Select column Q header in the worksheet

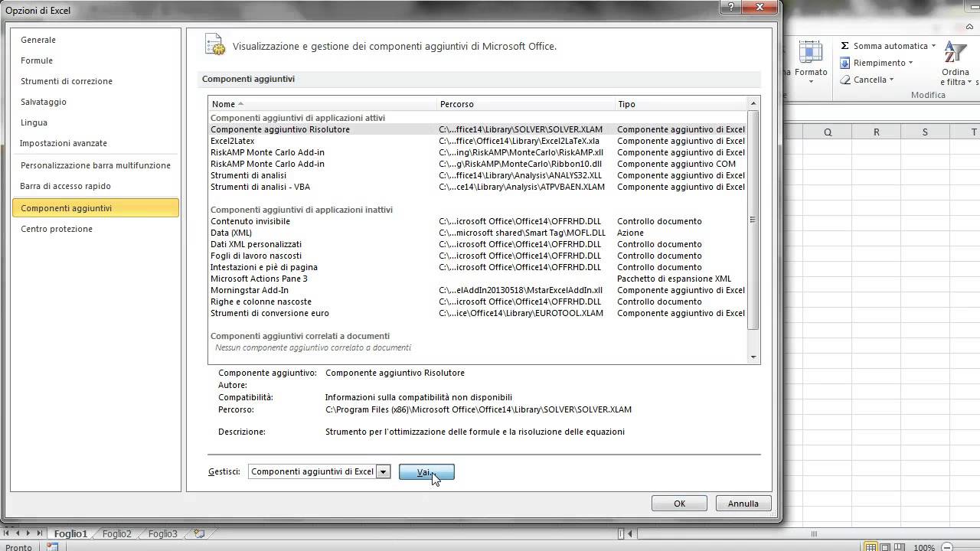pyautogui.click(x=828, y=132)
